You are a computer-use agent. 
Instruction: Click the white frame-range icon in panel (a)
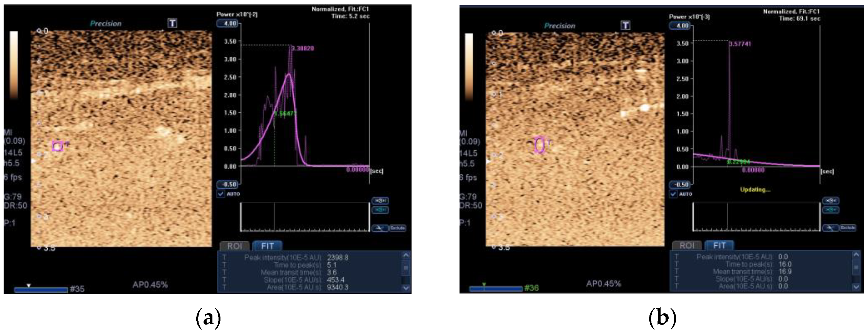[380, 201]
